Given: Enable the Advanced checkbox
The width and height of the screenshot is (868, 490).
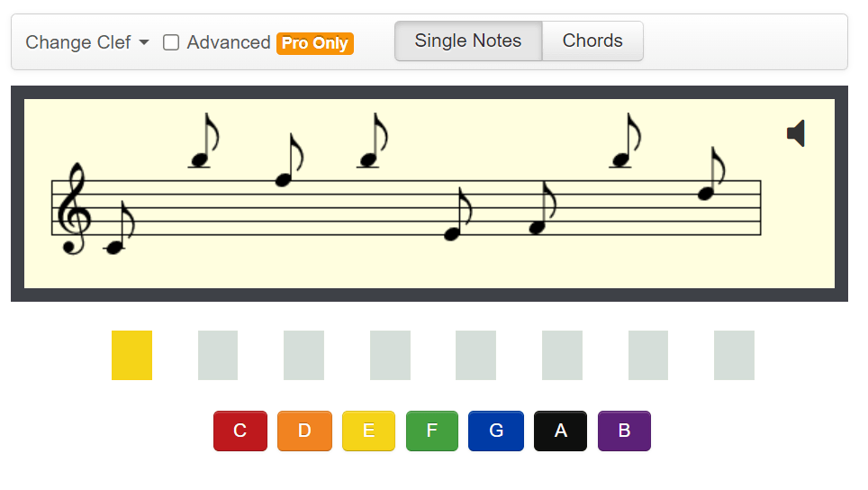Looking at the screenshot, I should tap(171, 42).
